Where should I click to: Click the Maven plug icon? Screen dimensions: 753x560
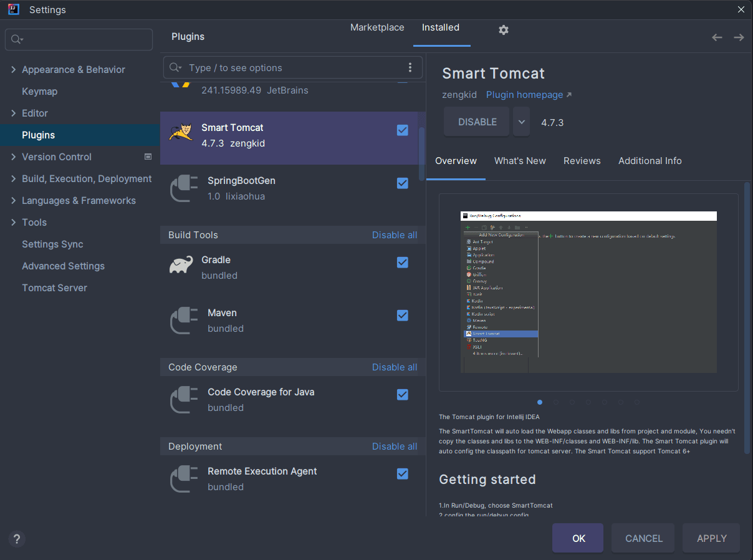tap(184, 321)
